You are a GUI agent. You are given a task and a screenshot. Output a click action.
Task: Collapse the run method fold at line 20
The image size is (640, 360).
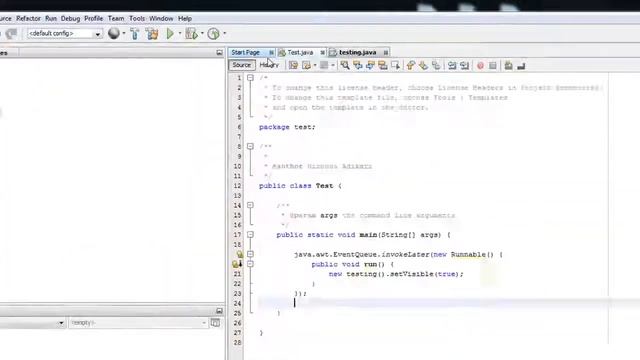tap(250, 264)
